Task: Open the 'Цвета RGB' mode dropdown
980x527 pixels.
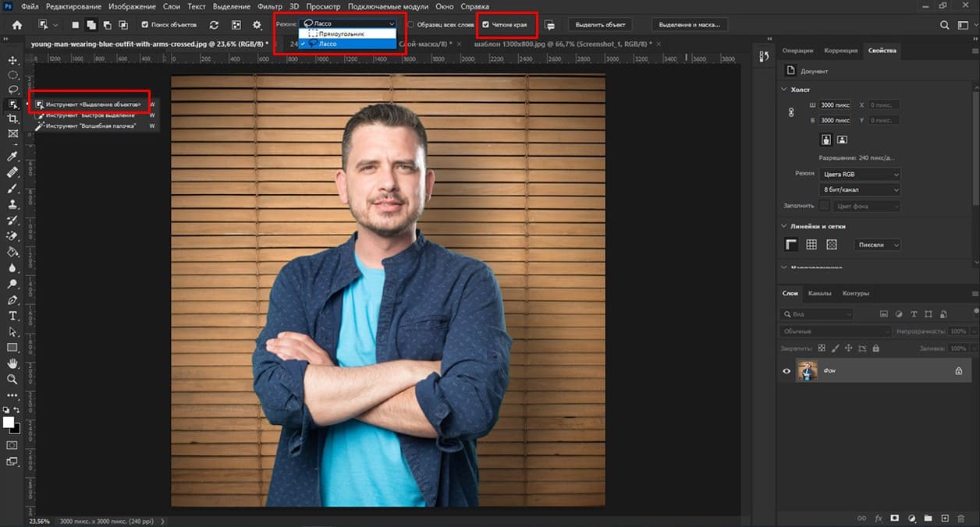Action: [x=860, y=175]
